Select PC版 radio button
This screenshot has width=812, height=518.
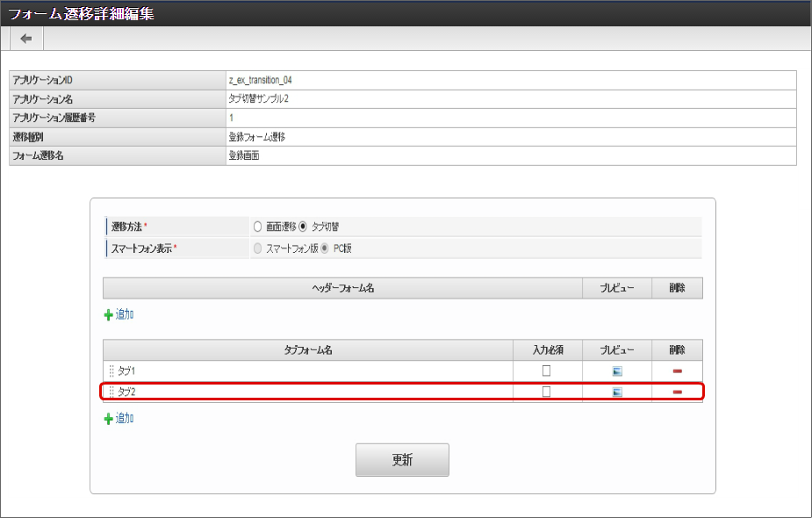[325, 248]
